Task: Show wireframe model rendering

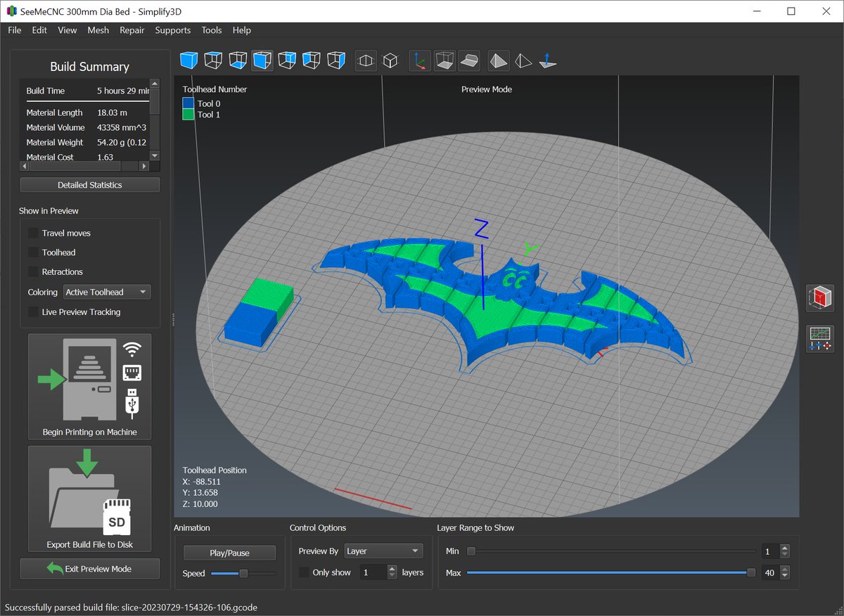Action: [523, 60]
